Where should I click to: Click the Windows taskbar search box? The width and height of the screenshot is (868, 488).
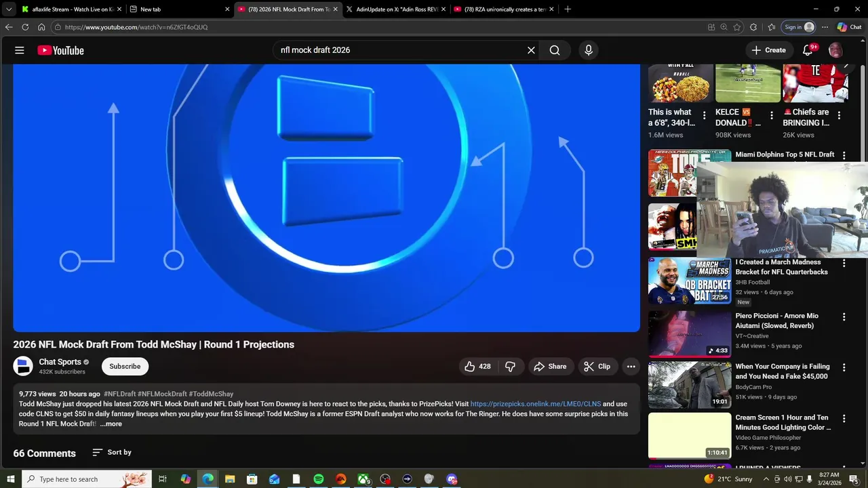86,479
